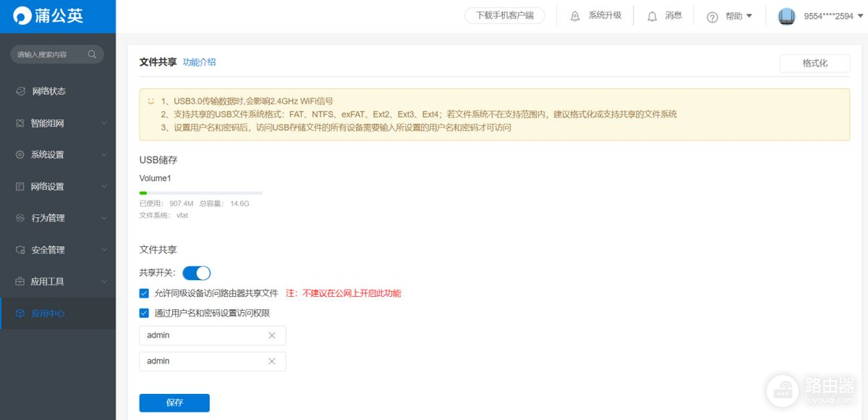Clear the first admin field with X icon

click(272, 335)
